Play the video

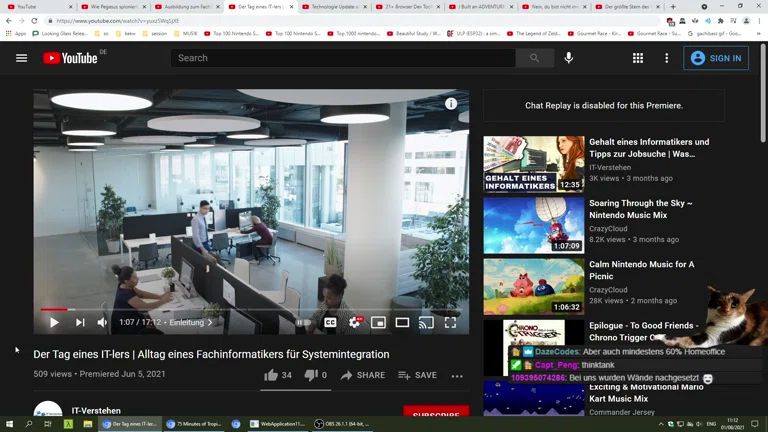pyautogui.click(x=54, y=323)
